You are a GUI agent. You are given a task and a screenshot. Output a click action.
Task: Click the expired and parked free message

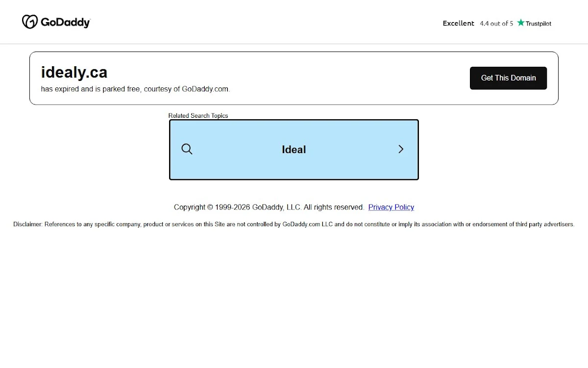pyautogui.click(x=135, y=89)
